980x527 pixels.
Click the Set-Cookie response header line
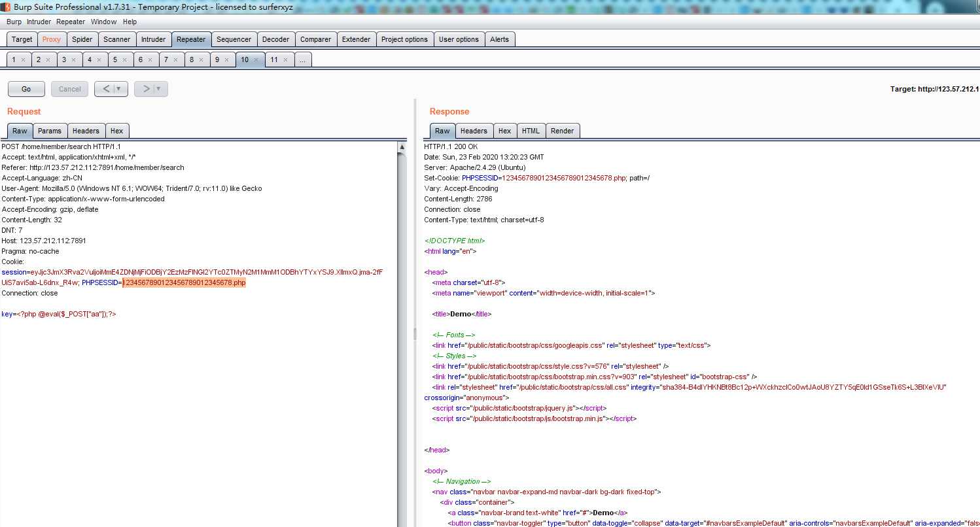[x=536, y=178]
